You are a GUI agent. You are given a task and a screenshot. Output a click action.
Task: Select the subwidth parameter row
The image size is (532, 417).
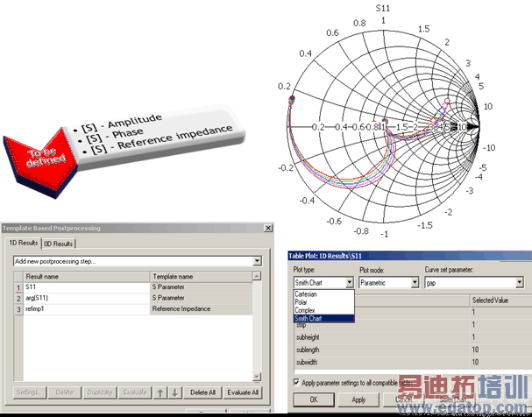(412, 363)
